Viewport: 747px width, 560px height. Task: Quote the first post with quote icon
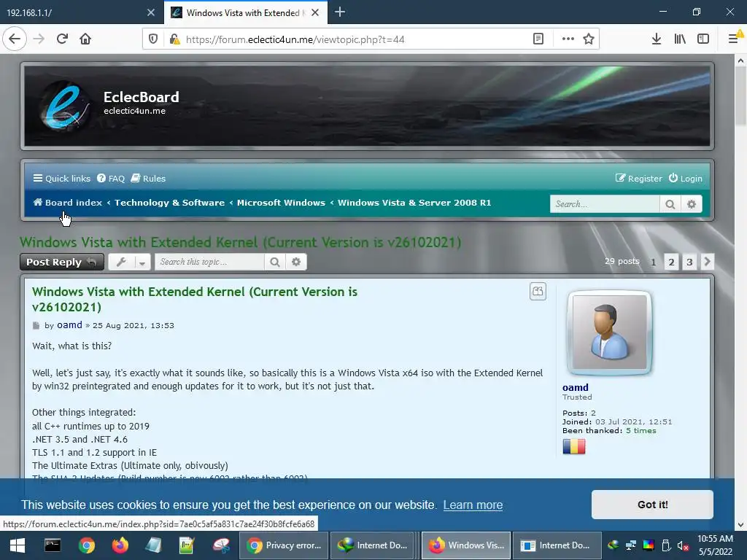(538, 292)
